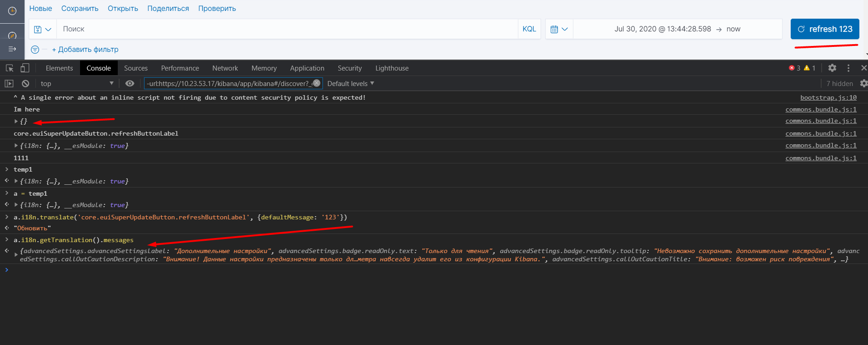Click the "Обновить" output string
868x345 pixels.
tap(32, 228)
